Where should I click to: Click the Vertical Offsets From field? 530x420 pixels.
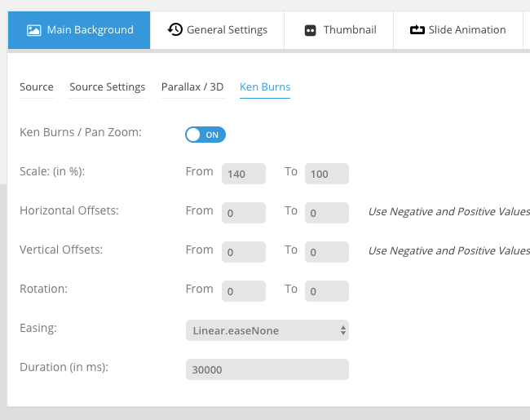(244, 252)
